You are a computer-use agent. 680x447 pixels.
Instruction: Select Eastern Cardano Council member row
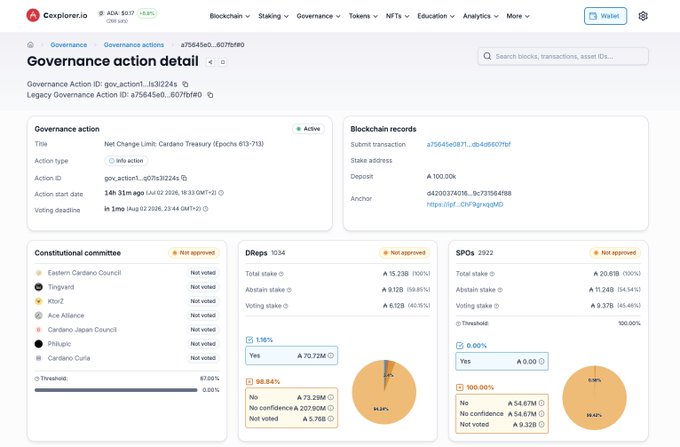tap(127, 273)
